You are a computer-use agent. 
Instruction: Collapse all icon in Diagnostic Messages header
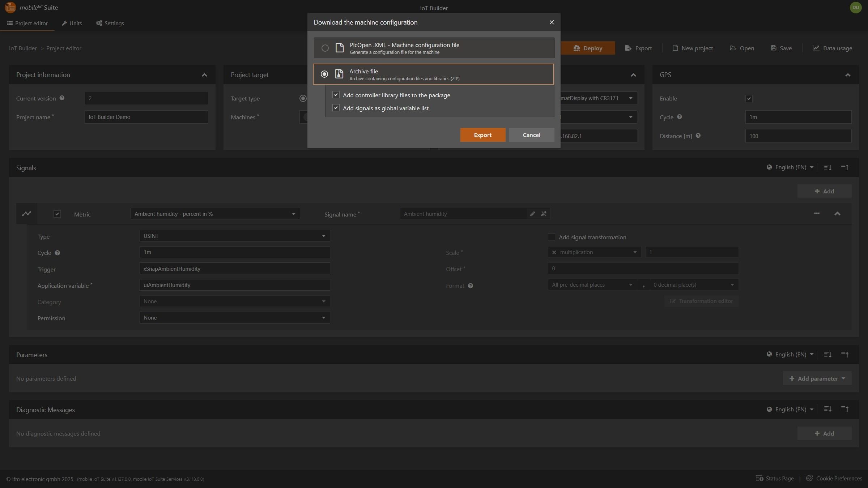845,409
